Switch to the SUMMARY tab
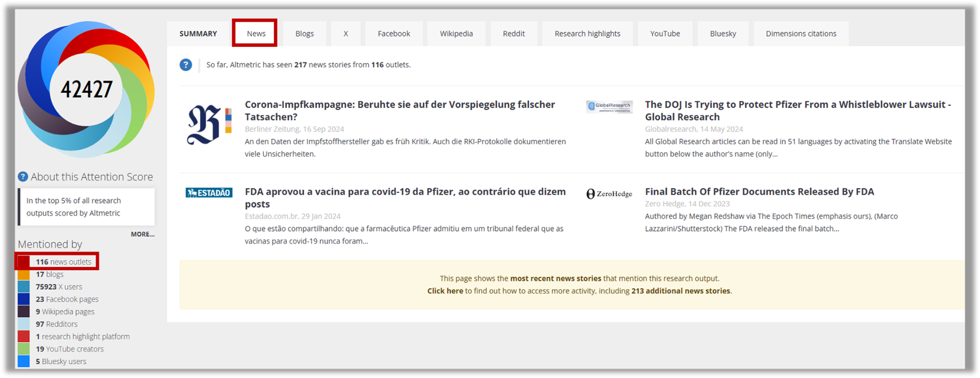Screen dimensions: 980x378 pyautogui.click(x=198, y=34)
